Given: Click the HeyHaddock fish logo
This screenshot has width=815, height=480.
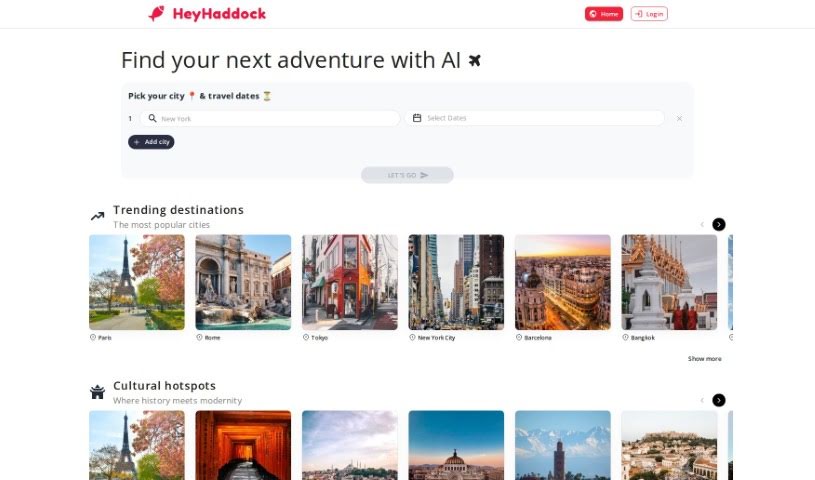Looking at the screenshot, I should [156, 14].
